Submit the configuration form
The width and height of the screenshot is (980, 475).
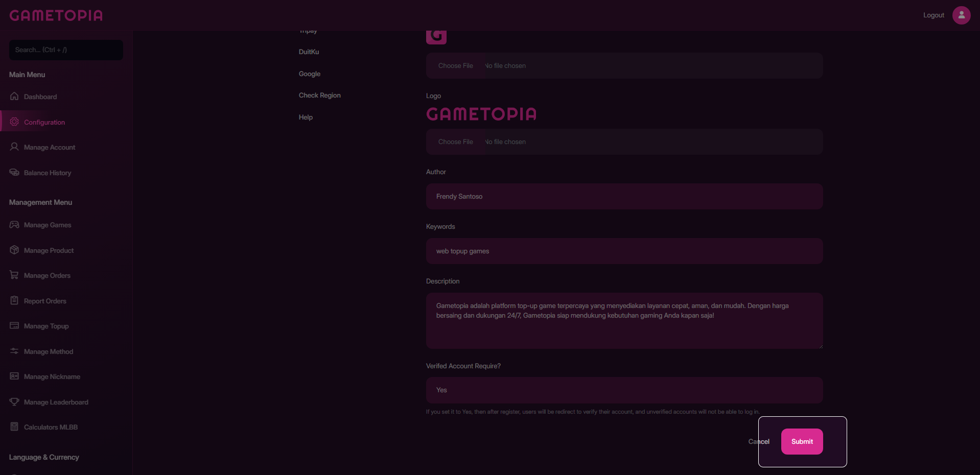pos(802,441)
